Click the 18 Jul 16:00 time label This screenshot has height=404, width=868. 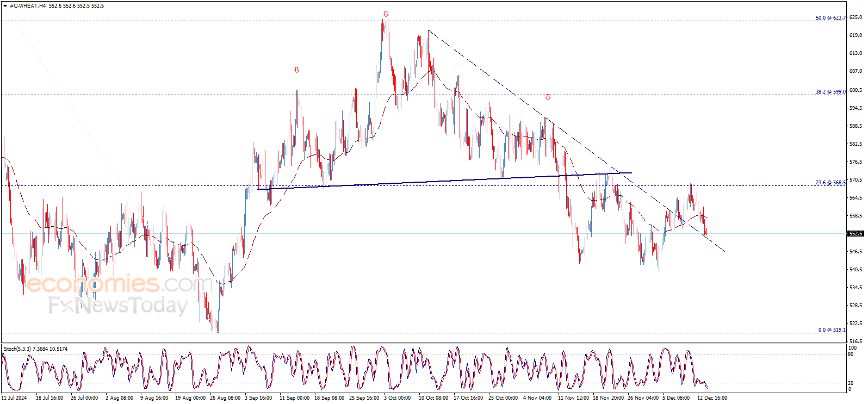point(49,398)
